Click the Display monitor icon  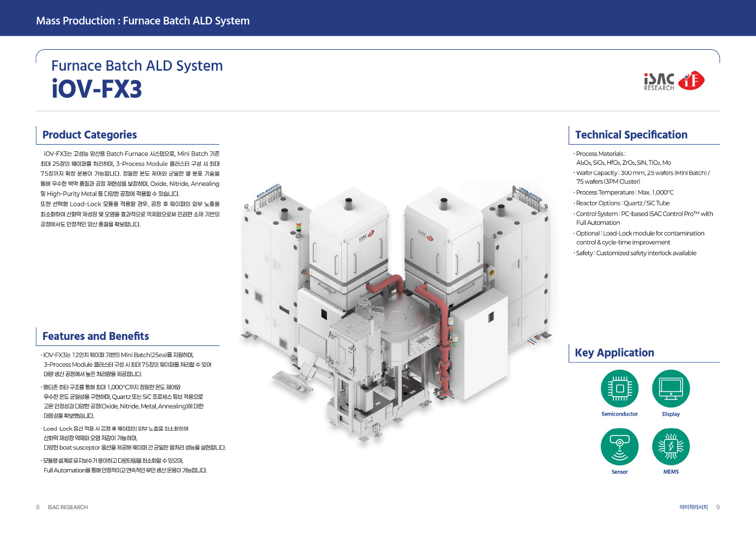pyautogui.click(x=671, y=389)
